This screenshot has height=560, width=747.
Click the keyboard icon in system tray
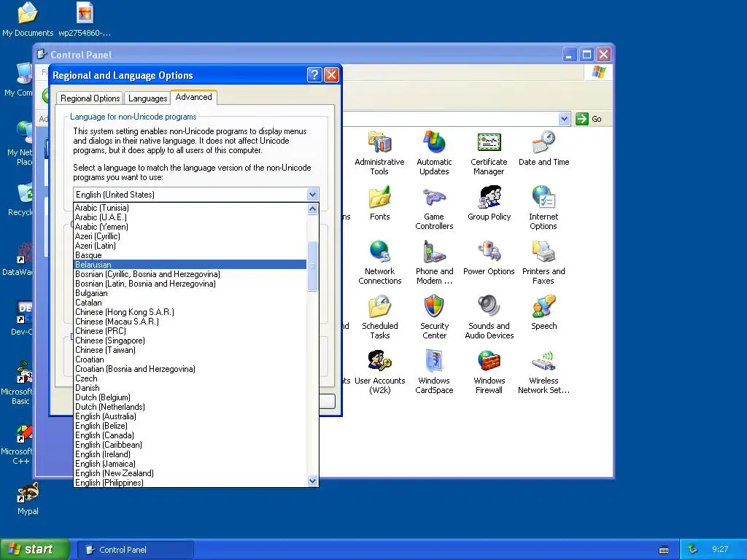pos(664,550)
